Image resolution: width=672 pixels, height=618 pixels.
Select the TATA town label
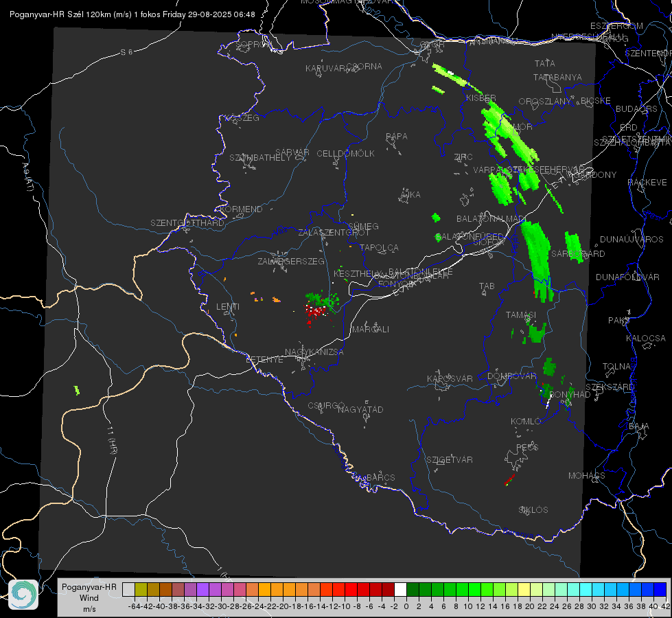545,63
